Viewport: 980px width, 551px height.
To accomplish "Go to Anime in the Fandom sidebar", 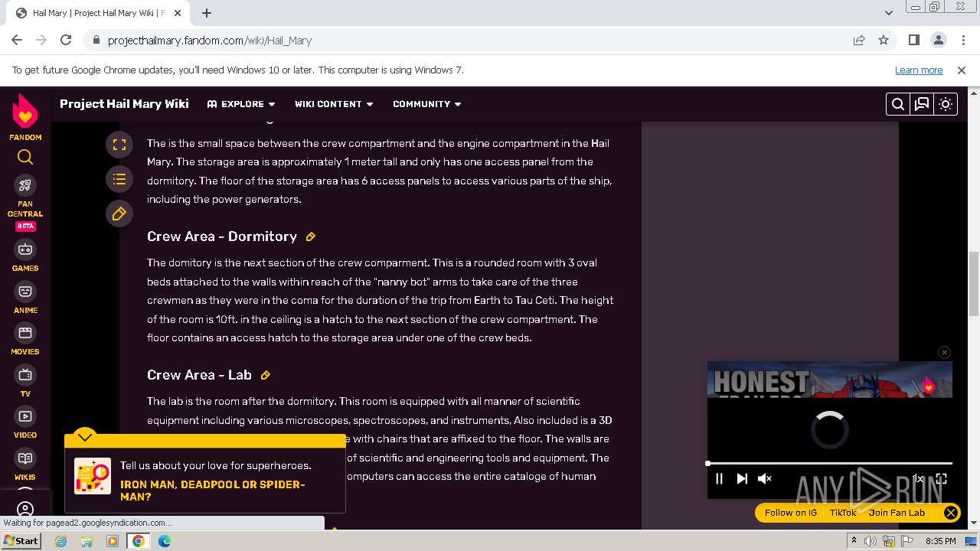I will pos(25,298).
